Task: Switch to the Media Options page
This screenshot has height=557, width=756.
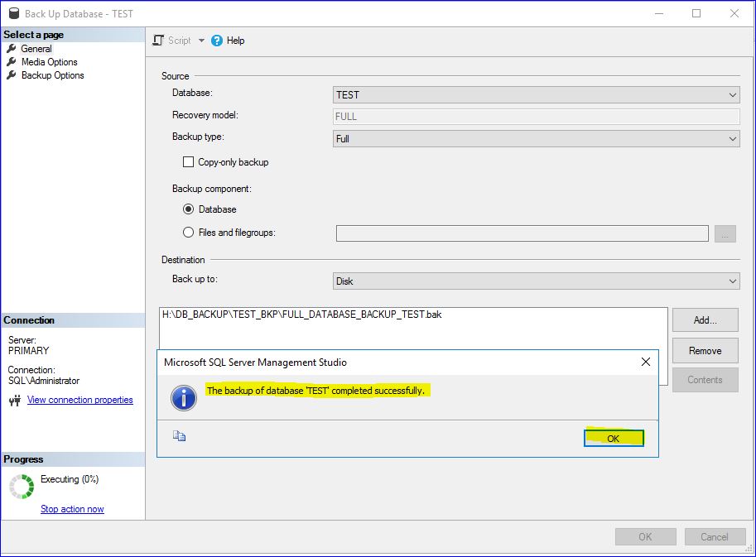Action: (49, 62)
